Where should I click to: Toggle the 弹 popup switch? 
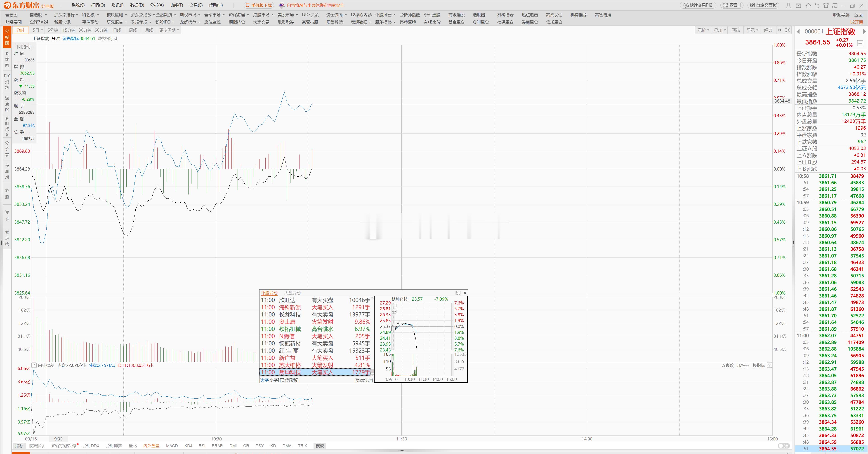[784, 446]
